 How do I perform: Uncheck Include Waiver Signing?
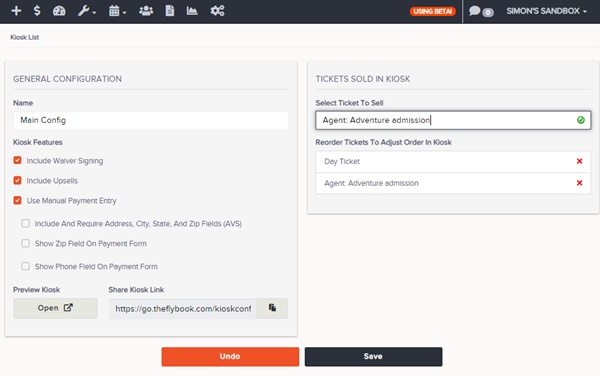tap(17, 160)
